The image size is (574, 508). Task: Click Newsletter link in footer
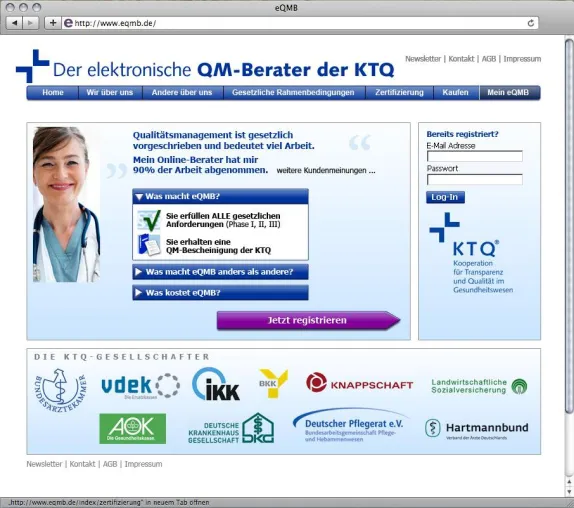[44, 464]
